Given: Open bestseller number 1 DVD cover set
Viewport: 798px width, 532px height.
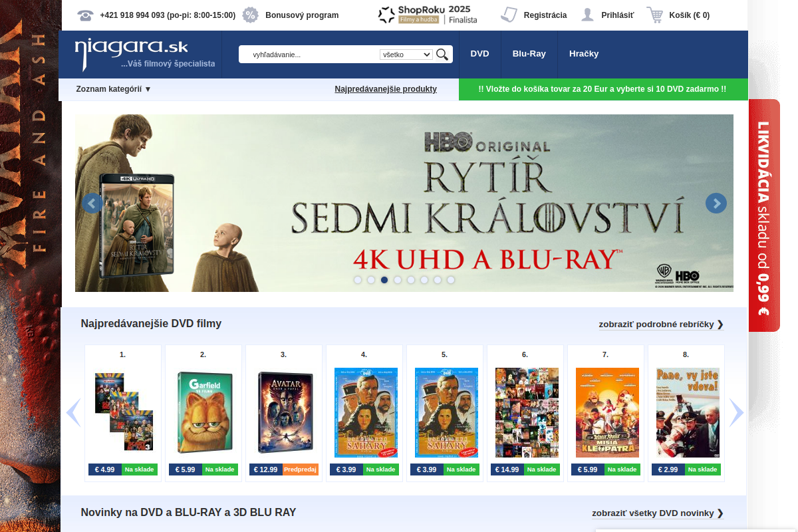Looking at the screenshot, I should (x=123, y=412).
